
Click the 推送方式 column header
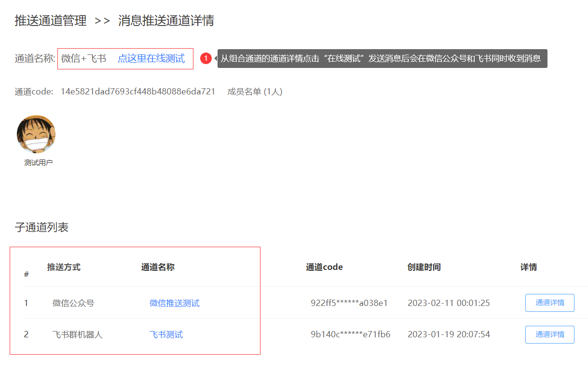click(x=64, y=267)
